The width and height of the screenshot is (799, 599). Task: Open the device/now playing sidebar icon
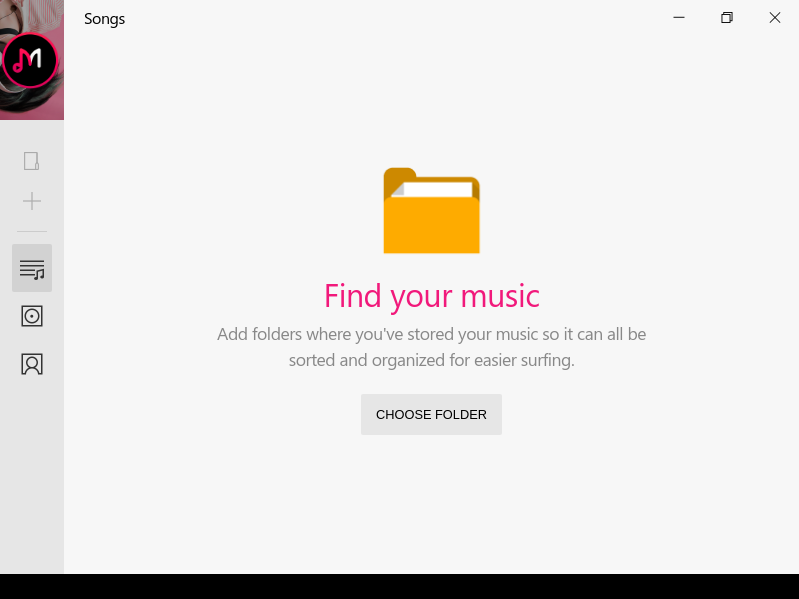click(32, 161)
